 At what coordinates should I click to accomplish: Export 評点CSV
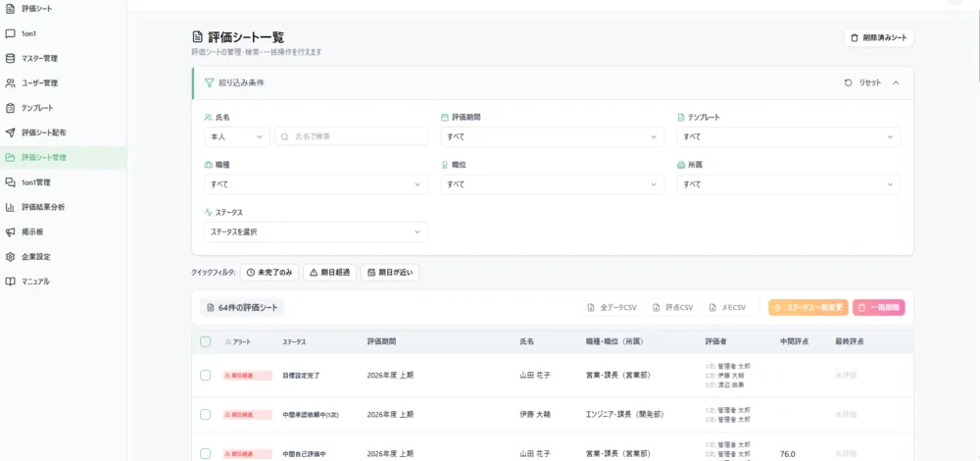point(672,308)
